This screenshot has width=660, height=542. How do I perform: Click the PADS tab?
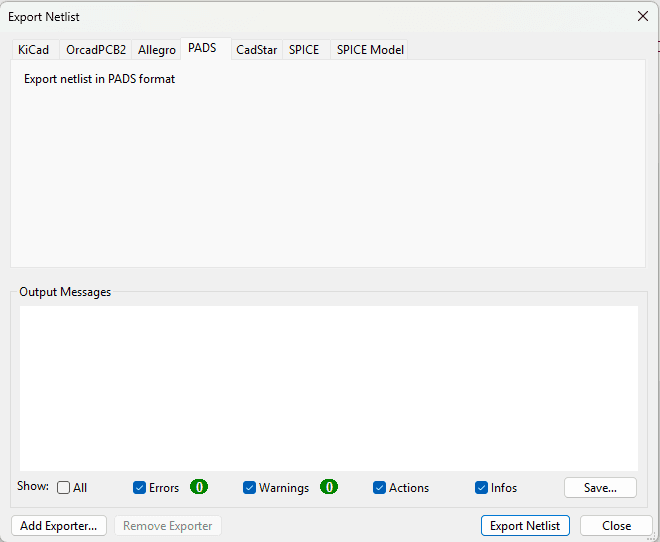click(x=202, y=48)
